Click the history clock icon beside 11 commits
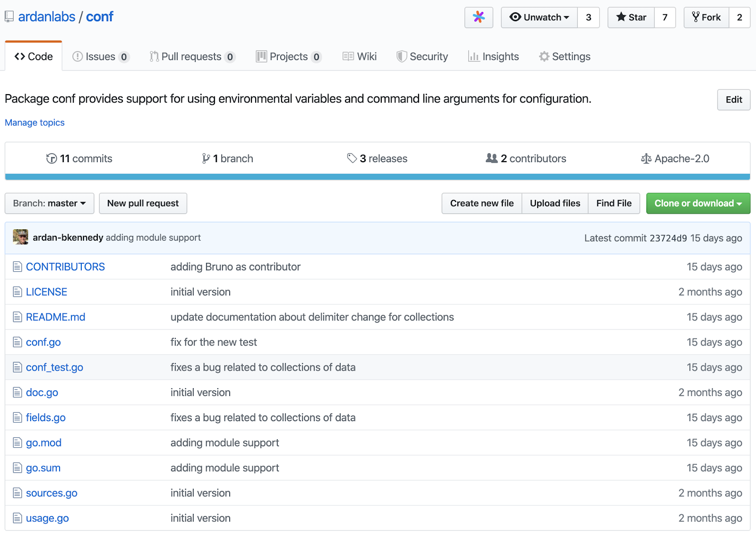The width and height of the screenshot is (756, 537). pos(52,158)
